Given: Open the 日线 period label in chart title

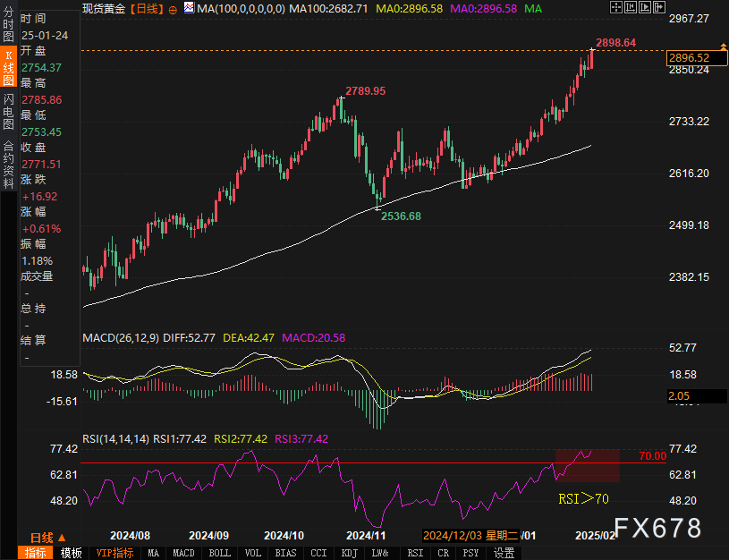Looking at the screenshot, I should coord(147,8).
